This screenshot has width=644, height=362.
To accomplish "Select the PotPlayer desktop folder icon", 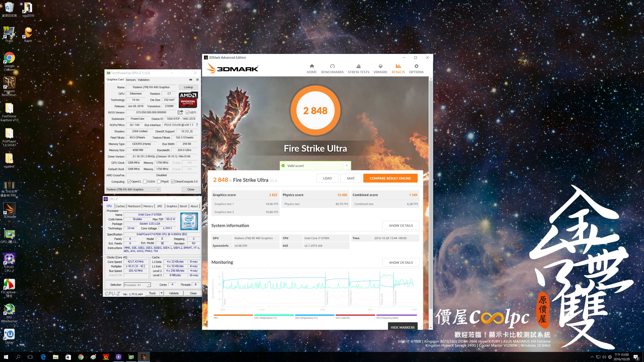I will [x=9, y=137].
